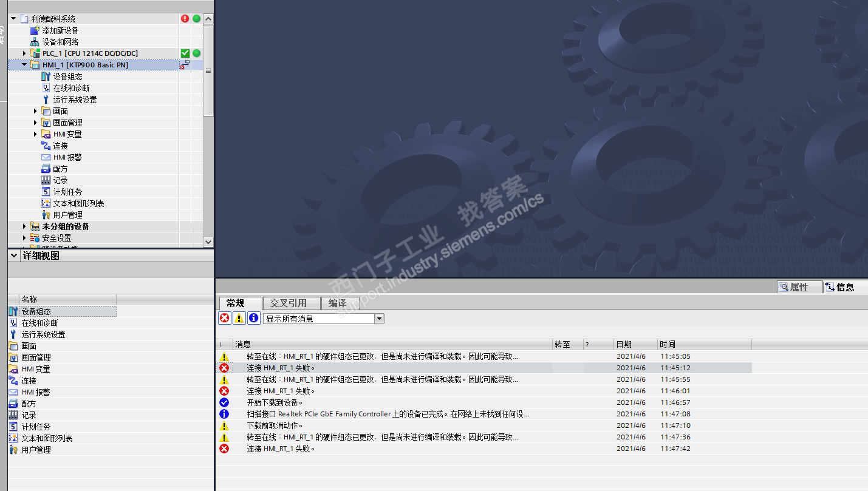Click the 转至 column header
The width and height of the screenshot is (868, 491).
pyautogui.click(x=568, y=344)
